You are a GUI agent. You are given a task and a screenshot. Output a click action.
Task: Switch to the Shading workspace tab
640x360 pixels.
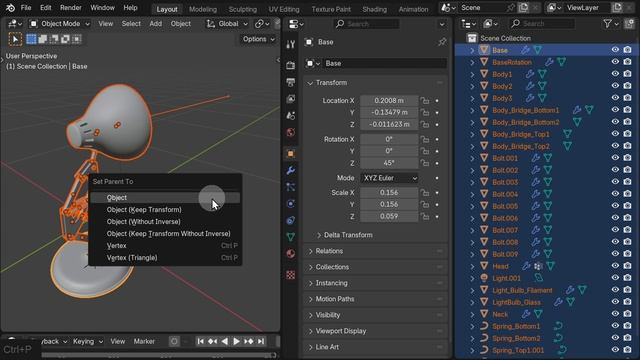pos(374,9)
